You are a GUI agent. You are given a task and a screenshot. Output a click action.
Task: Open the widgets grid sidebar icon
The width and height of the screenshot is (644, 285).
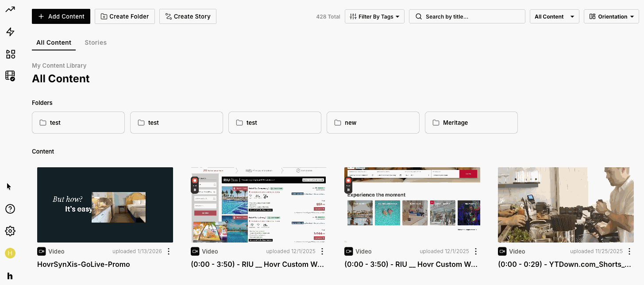10,54
